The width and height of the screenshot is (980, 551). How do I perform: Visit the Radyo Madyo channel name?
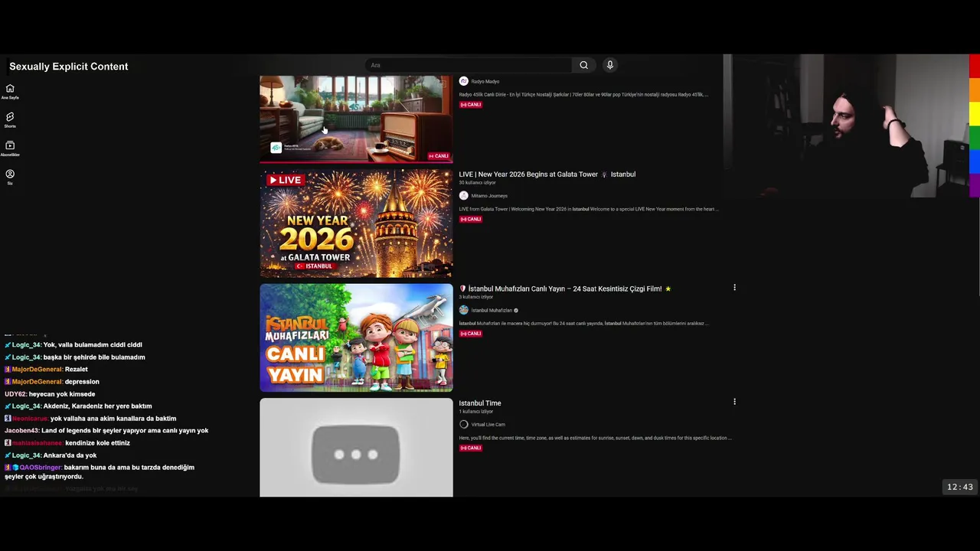click(x=485, y=82)
